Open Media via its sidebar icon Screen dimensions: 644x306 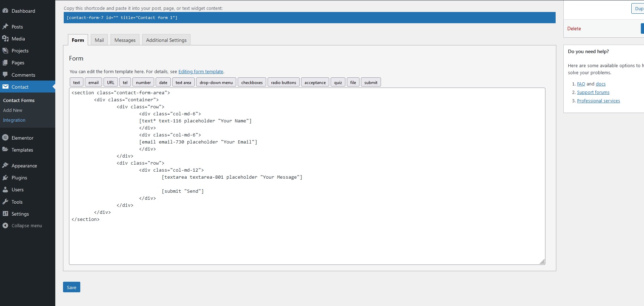point(5,39)
